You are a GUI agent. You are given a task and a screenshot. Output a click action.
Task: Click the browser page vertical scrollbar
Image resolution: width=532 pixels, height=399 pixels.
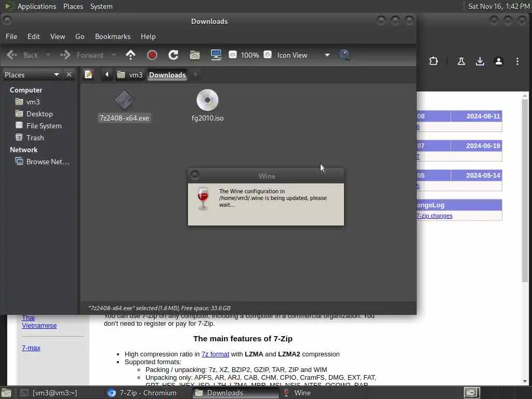(525, 190)
